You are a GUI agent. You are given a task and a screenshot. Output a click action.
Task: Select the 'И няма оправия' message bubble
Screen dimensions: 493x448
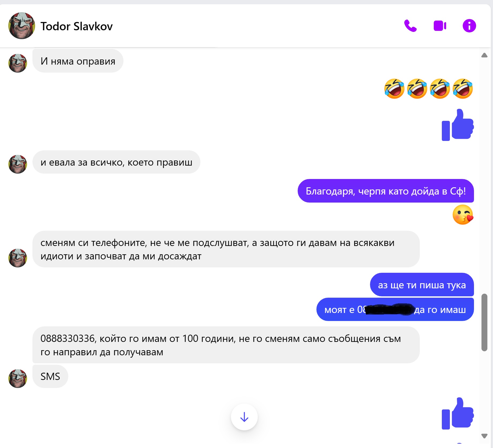click(x=78, y=61)
